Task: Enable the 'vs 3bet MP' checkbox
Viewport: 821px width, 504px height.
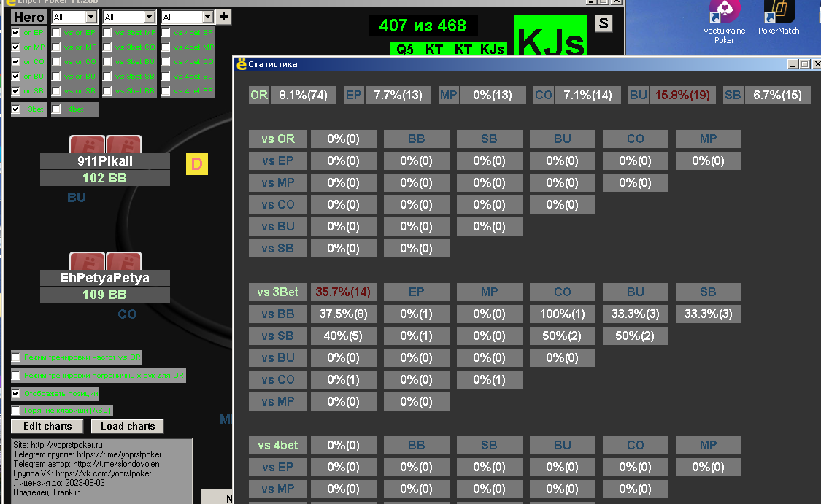Action: point(107,32)
